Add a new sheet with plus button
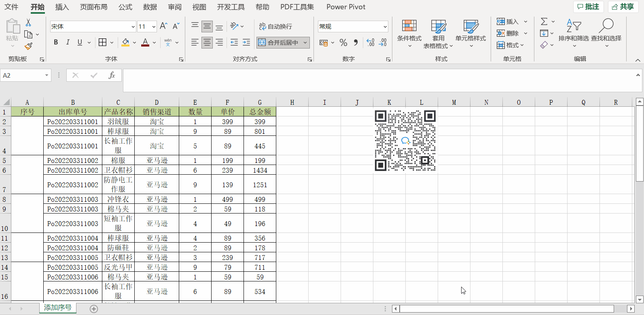 (94, 309)
